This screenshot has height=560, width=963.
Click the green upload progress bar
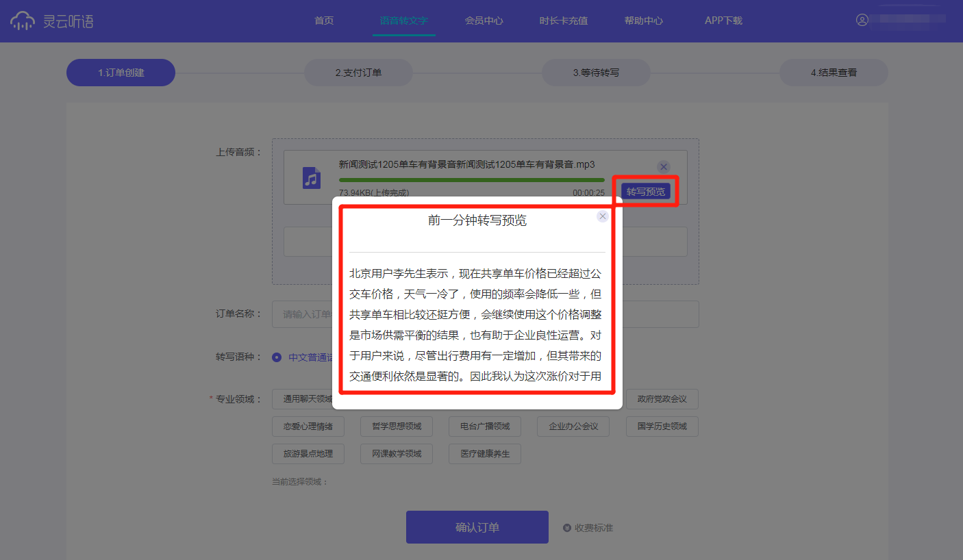[471, 180]
